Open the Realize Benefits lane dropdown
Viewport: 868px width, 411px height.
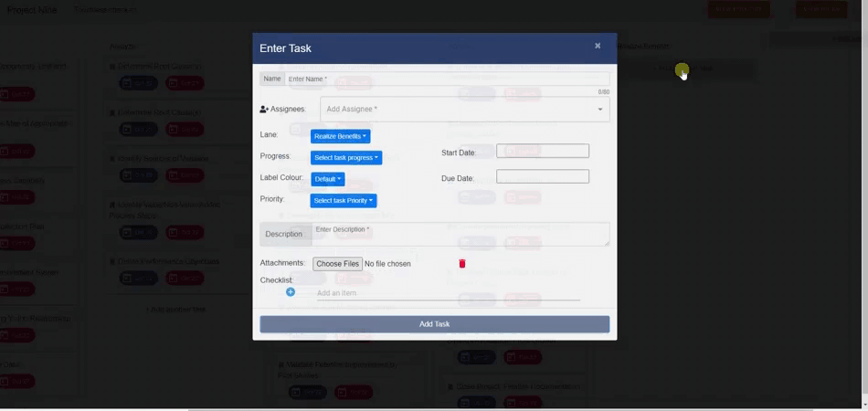340,136
